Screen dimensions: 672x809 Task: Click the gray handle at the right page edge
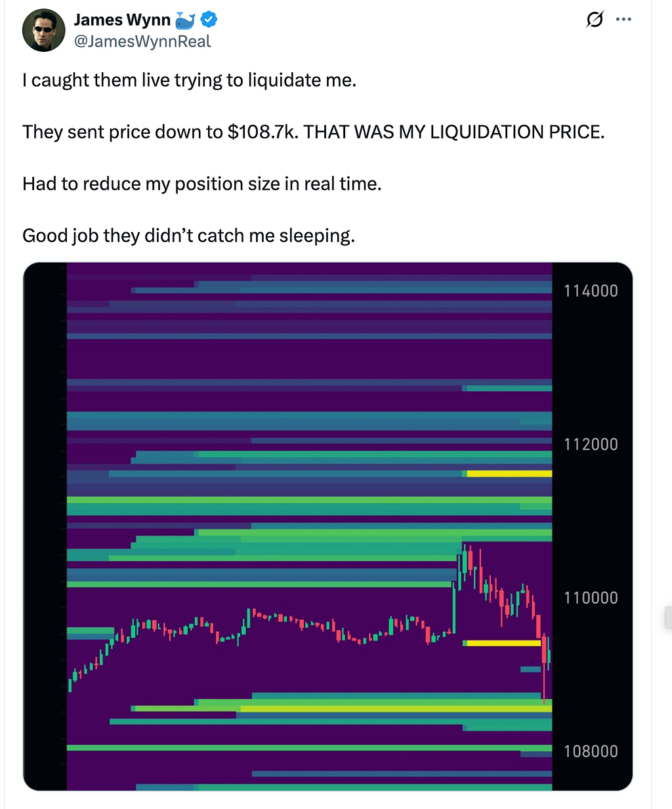coord(668,617)
